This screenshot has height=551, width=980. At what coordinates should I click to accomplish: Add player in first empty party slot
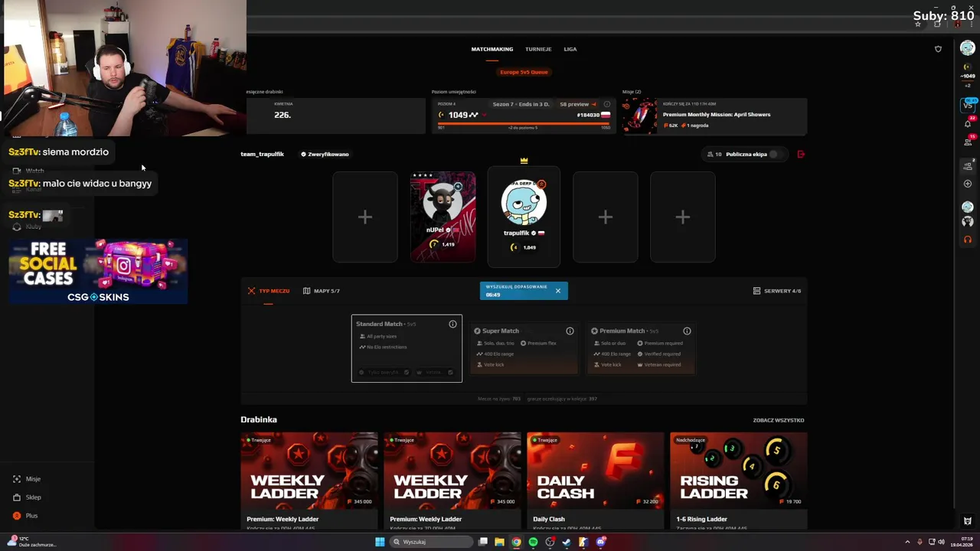tap(365, 217)
